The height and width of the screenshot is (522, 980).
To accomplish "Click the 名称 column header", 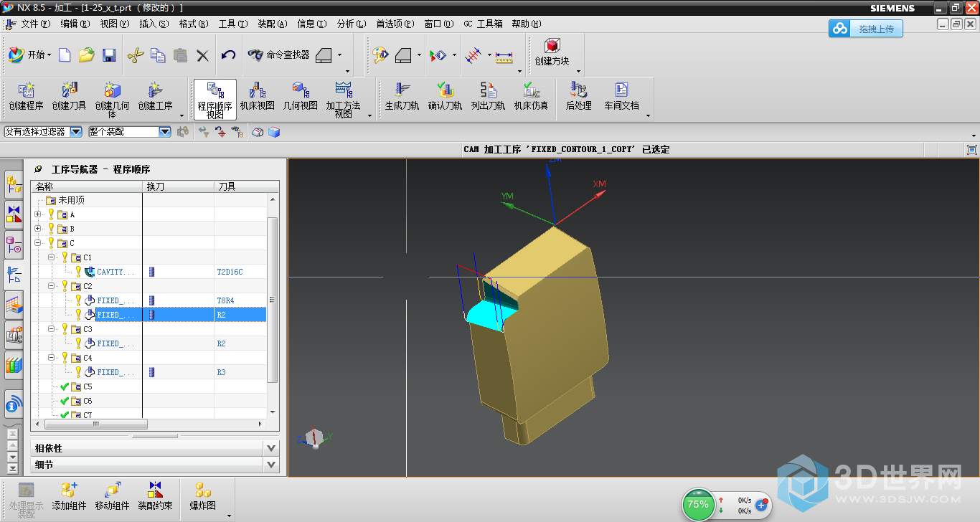I will pyautogui.click(x=87, y=186).
